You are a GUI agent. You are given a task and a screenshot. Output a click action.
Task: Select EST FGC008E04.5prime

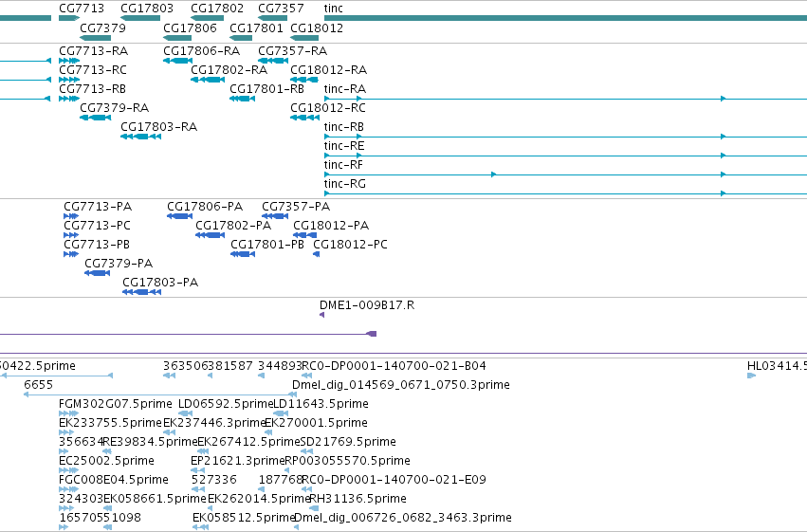69,490
